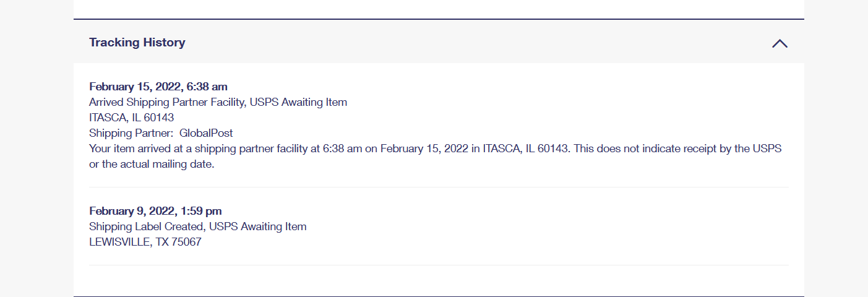The width and height of the screenshot is (868, 297).
Task: Click the Tracking History heading
Action: click(137, 43)
